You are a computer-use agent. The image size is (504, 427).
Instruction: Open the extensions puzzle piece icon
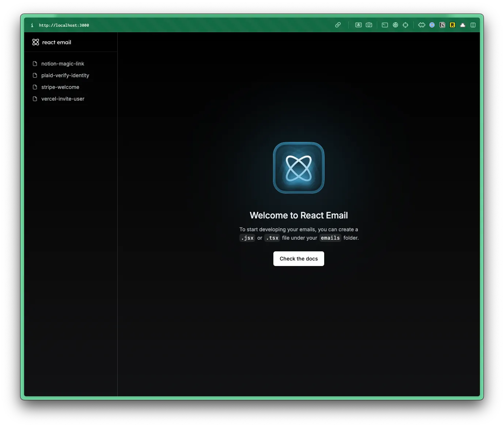421,25
